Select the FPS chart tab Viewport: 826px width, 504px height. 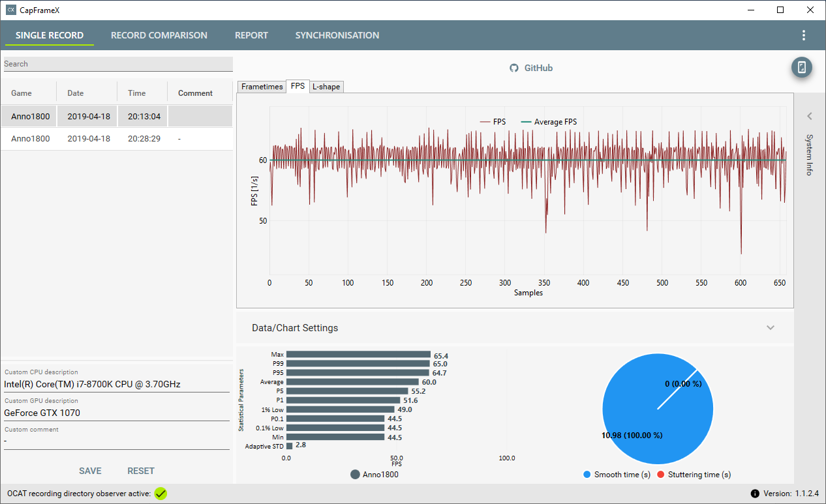coord(298,86)
